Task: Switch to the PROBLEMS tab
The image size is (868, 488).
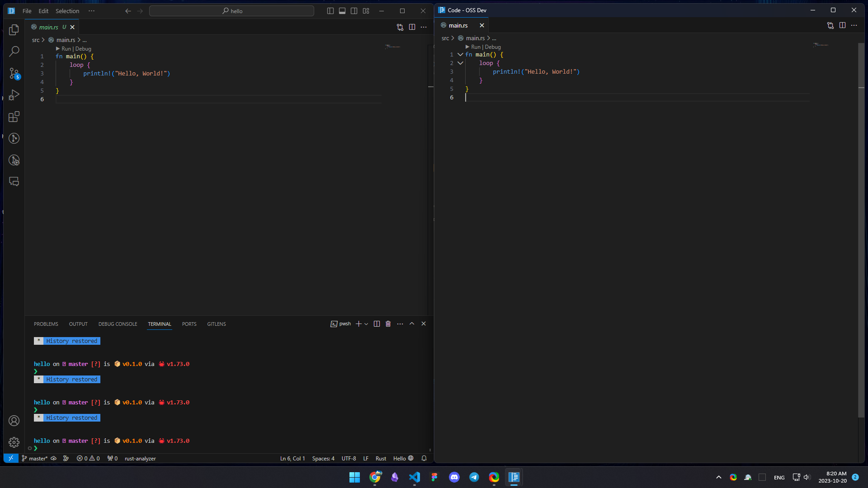Action: coord(46,324)
